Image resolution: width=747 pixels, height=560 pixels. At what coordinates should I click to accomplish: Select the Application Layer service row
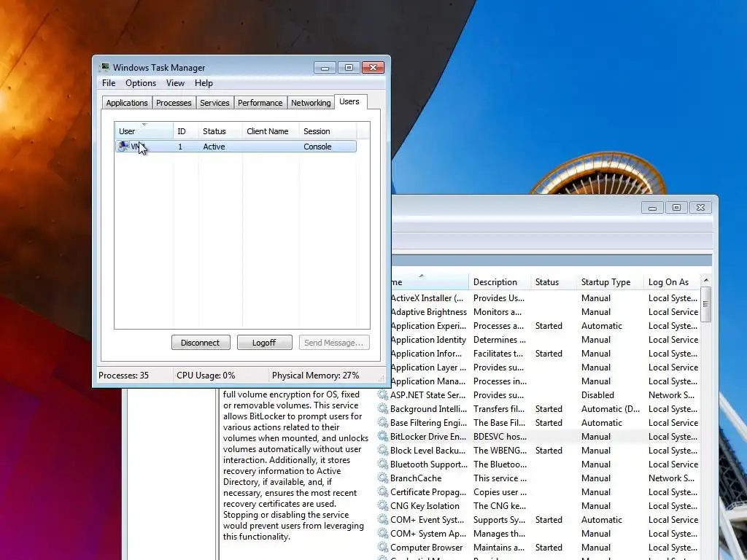click(x=546, y=367)
